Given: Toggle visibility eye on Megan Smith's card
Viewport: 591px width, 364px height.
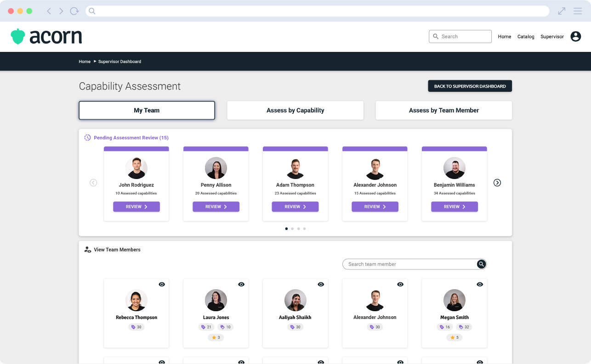Looking at the screenshot, I should tap(480, 284).
